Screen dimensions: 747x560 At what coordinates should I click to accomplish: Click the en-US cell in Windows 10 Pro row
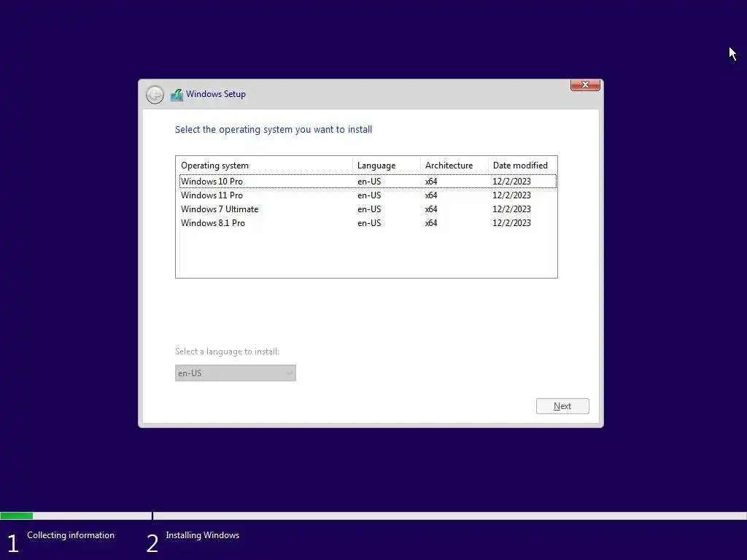coord(369,182)
